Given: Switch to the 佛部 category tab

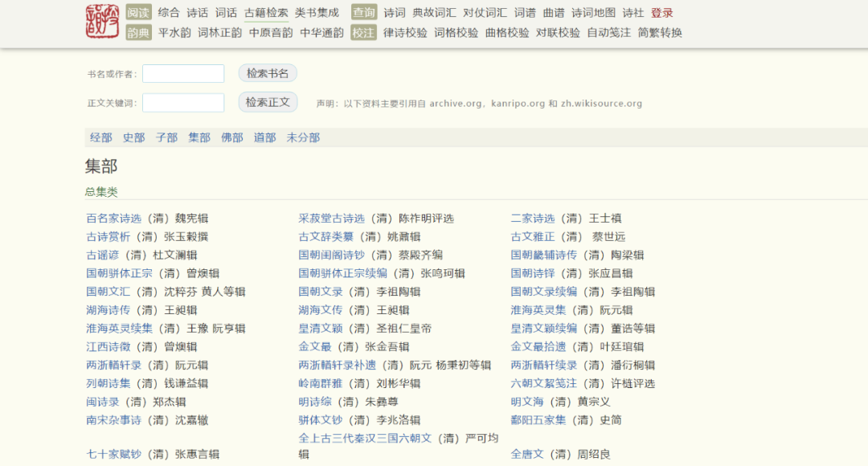Looking at the screenshot, I should [x=232, y=138].
